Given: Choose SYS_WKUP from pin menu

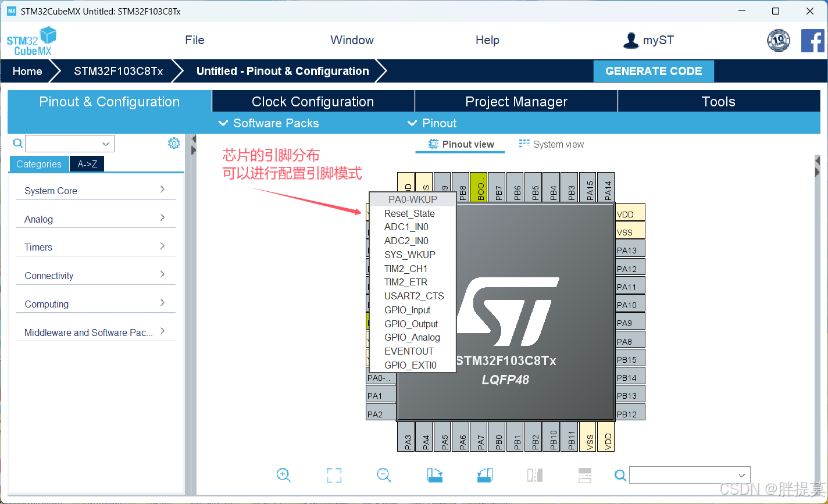Looking at the screenshot, I should click(412, 255).
